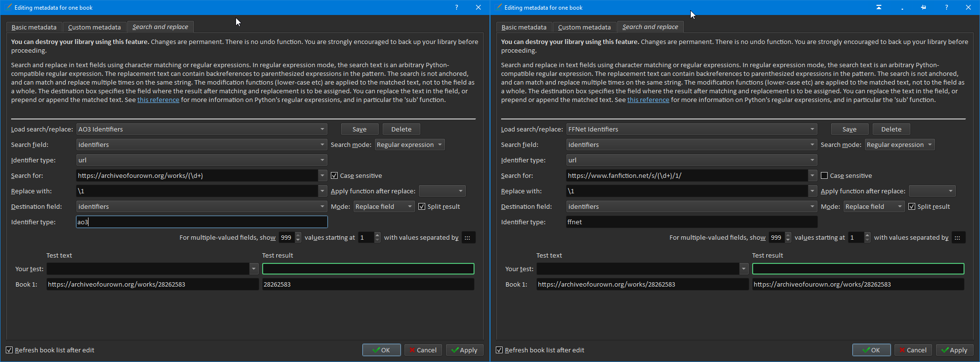Click Save next to the FFNet Identifiers saved search
Image resolution: width=980 pixels, height=362 pixels.
coord(849,129)
